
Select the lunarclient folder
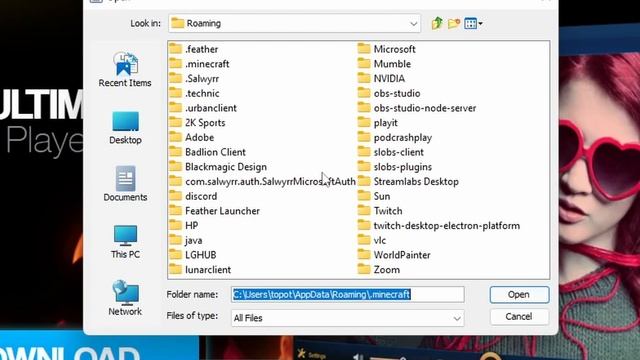pyautogui.click(x=200, y=270)
